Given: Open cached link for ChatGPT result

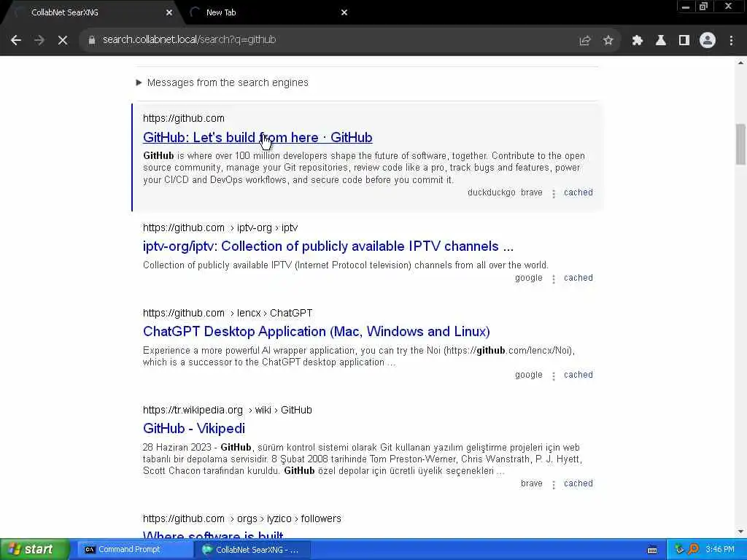Looking at the screenshot, I should pyautogui.click(x=578, y=375).
